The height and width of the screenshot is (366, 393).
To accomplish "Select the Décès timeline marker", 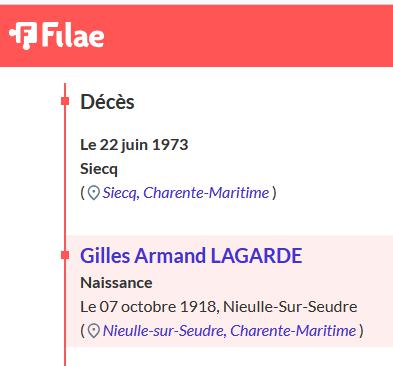I will click(x=65, y=101).
